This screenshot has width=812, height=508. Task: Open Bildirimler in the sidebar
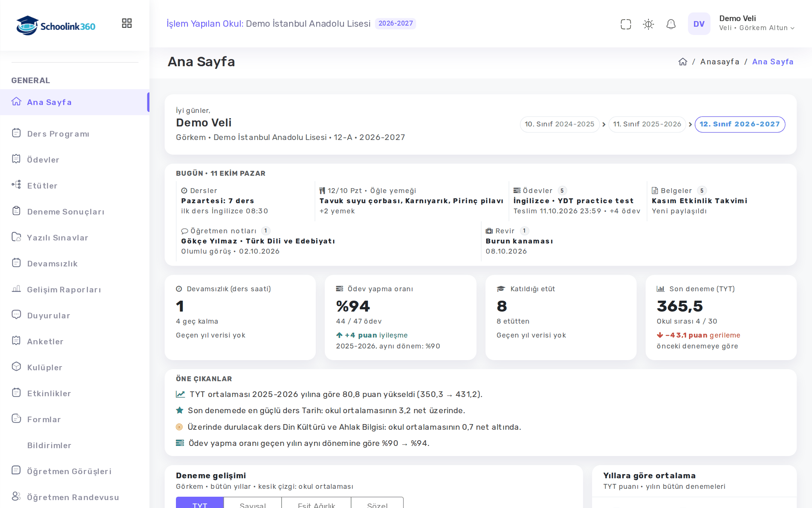coord(74,445)
